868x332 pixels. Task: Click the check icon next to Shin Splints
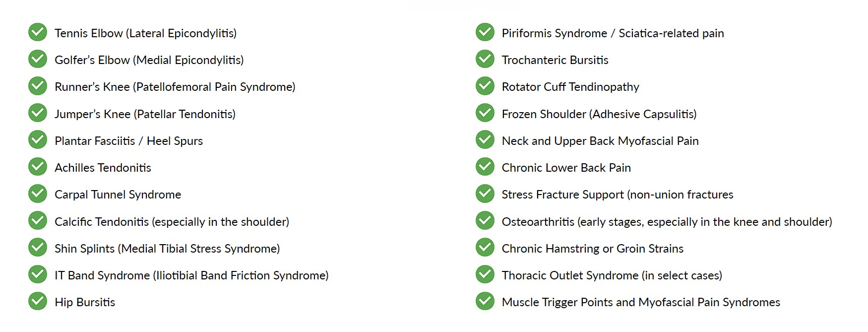(38, 248)
